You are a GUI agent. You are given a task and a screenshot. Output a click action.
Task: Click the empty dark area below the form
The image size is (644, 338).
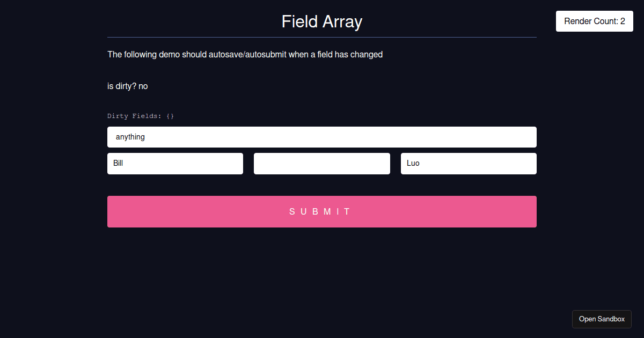pos(321,268)
